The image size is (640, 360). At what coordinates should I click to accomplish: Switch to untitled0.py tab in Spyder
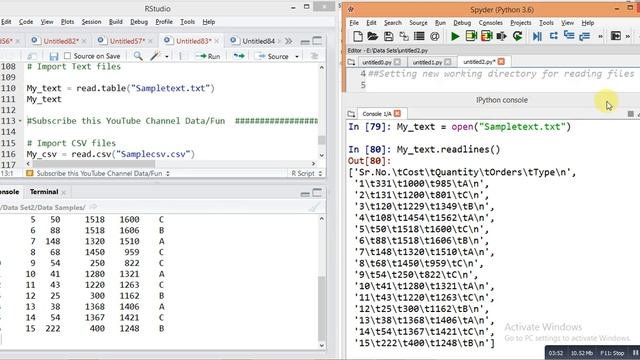point(377,62)
